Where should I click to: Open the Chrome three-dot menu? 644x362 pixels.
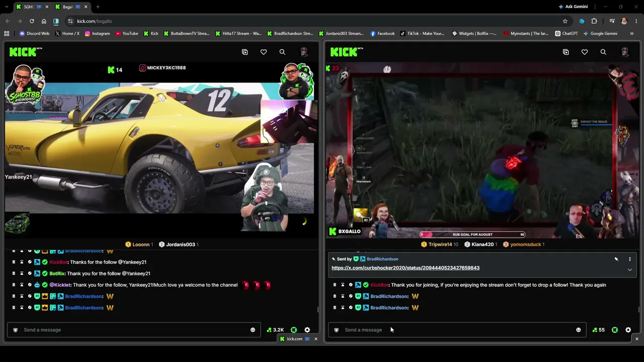(x=636, y=21)
